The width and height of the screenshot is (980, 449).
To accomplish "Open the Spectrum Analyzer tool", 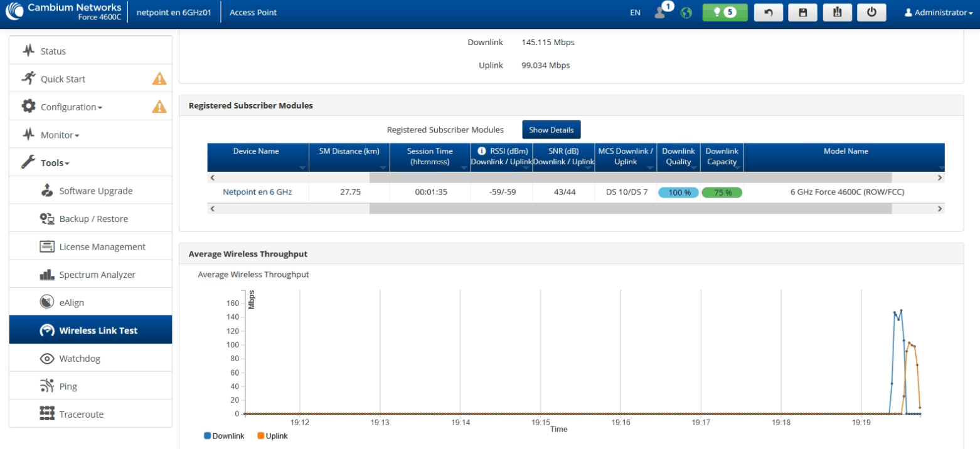I will (x=97, y=275).
